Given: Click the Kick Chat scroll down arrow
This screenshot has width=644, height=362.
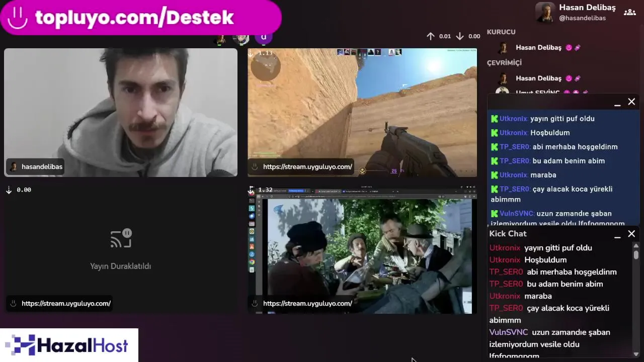Looking at the screenshot, I should 636,354.
